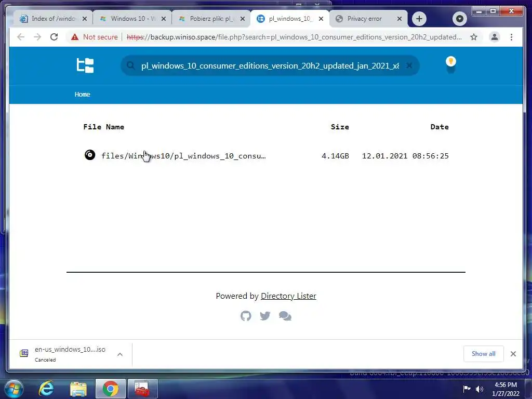Click the search field in site header
The height and width of the screenshot is (399, 532).
270,65
